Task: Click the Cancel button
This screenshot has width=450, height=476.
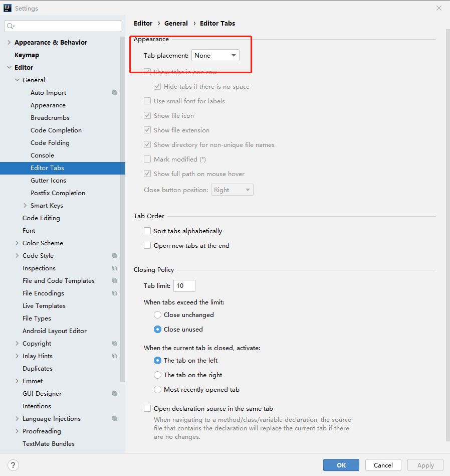Action: tap(383, 465)
